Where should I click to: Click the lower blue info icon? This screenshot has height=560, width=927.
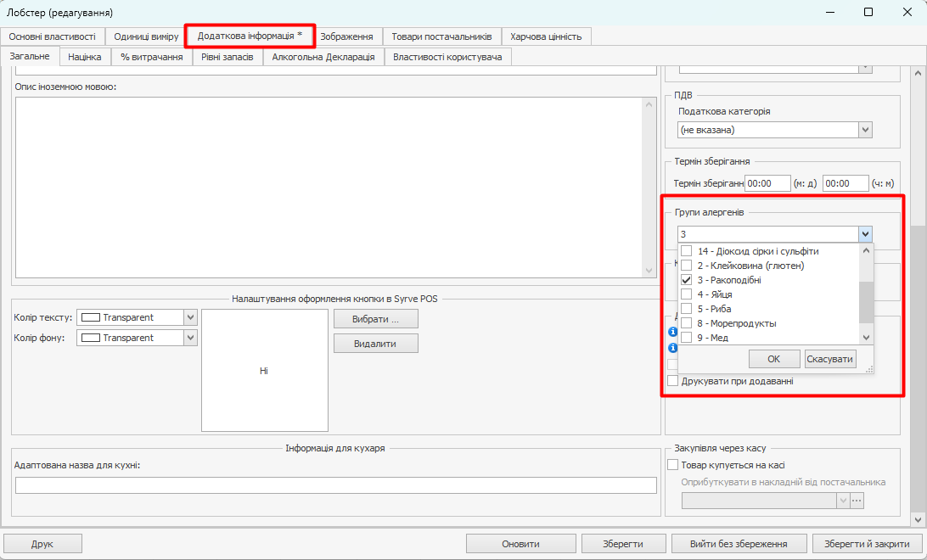[x=672, y=348]
